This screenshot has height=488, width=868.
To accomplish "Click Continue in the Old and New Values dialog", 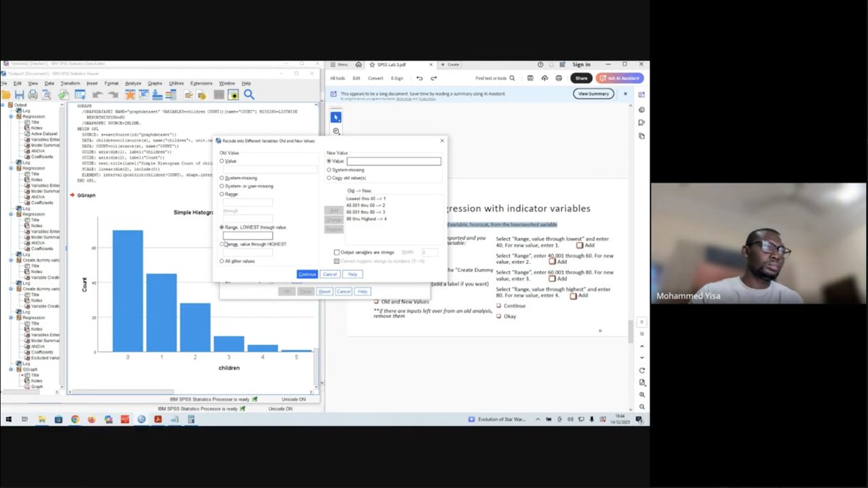I will point(307,274).
